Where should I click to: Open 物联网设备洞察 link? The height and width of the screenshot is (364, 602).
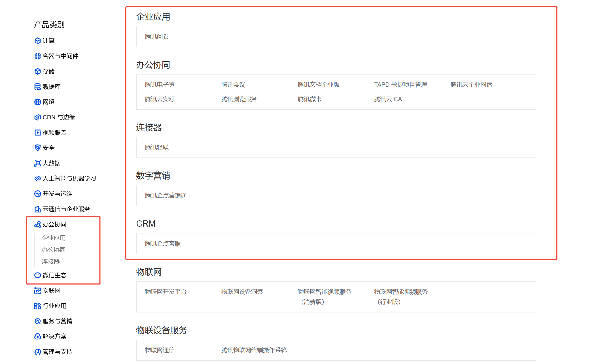[x=242, y=292]
